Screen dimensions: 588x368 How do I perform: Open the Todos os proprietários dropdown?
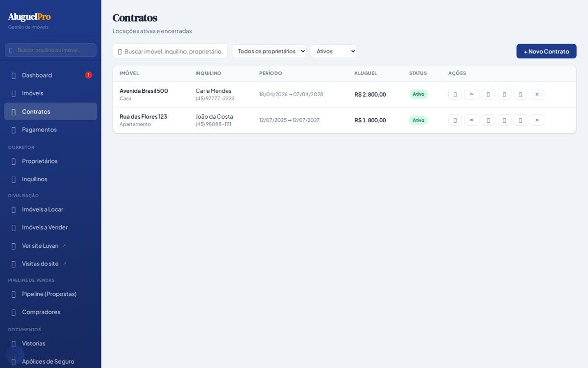pos(269,51)
